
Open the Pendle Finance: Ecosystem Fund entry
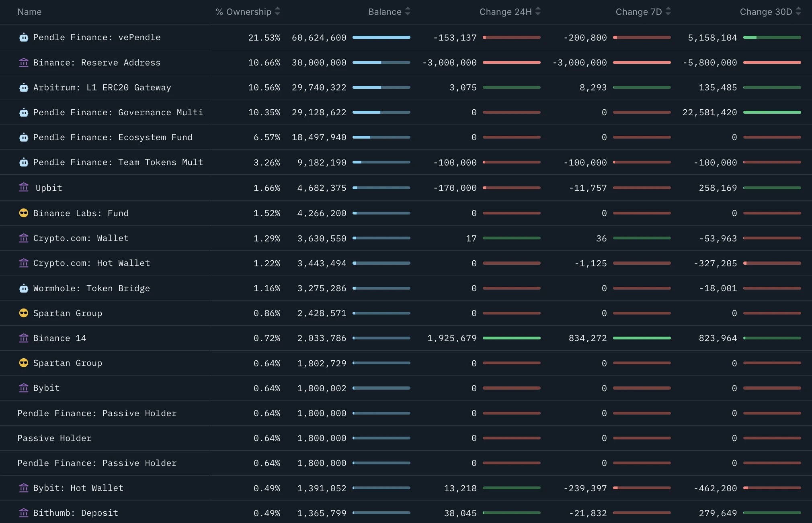pos(113,137)
